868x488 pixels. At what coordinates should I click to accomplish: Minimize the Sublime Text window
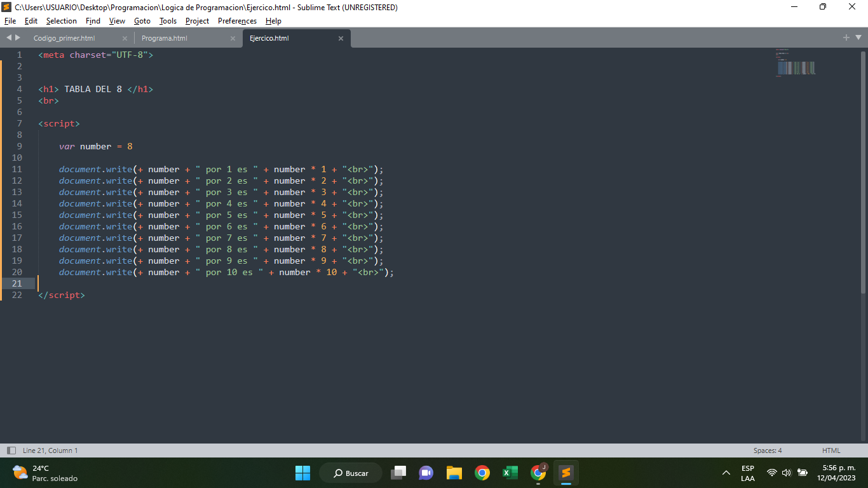pyautogui.click(x=794, y=7)
